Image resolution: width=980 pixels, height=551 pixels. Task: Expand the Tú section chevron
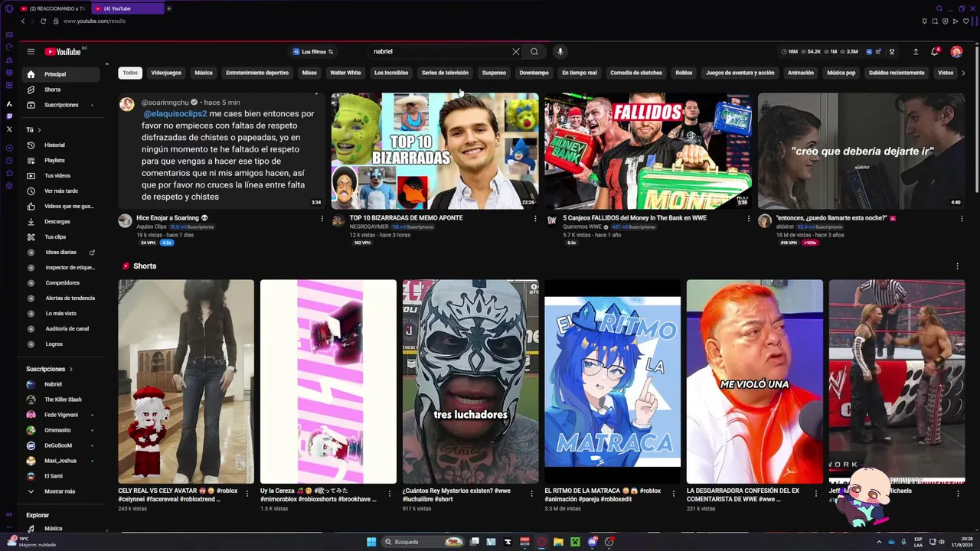coord(39,129)
